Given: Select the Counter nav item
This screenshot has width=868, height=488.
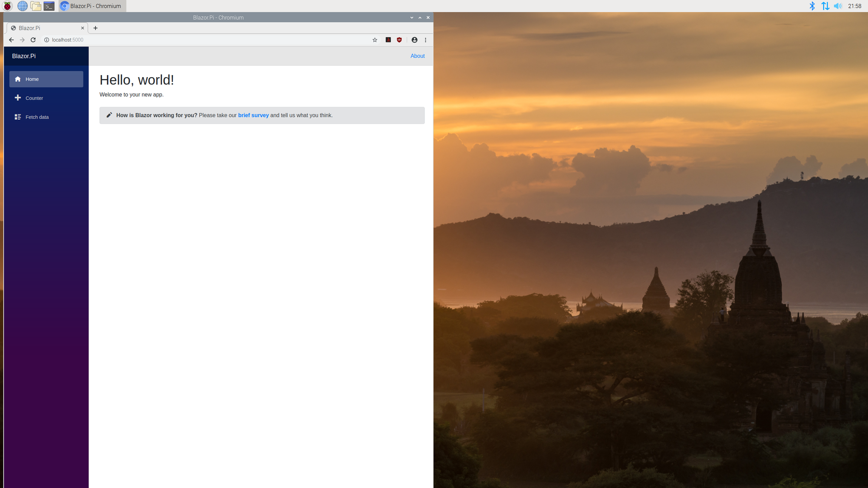Looking at the screenshot, I should coord(34,98).
